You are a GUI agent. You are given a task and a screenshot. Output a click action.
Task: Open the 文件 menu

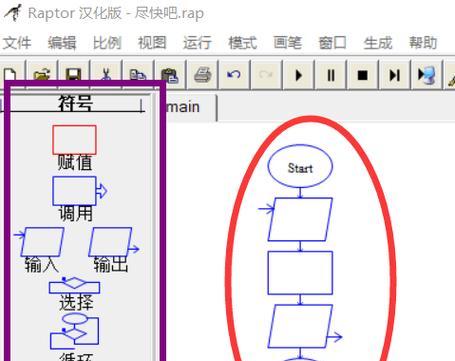17,43
